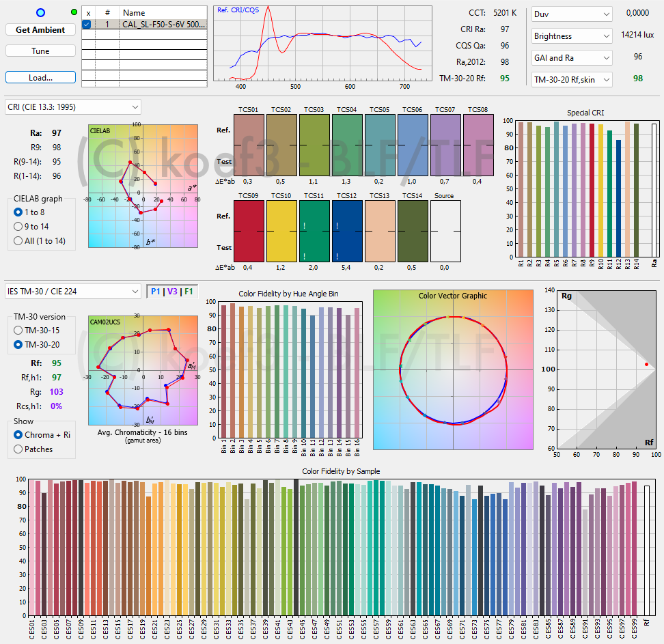The image size is (664, 644).
Task: Open the Duv dropdown
Action: tap(572, 14)
